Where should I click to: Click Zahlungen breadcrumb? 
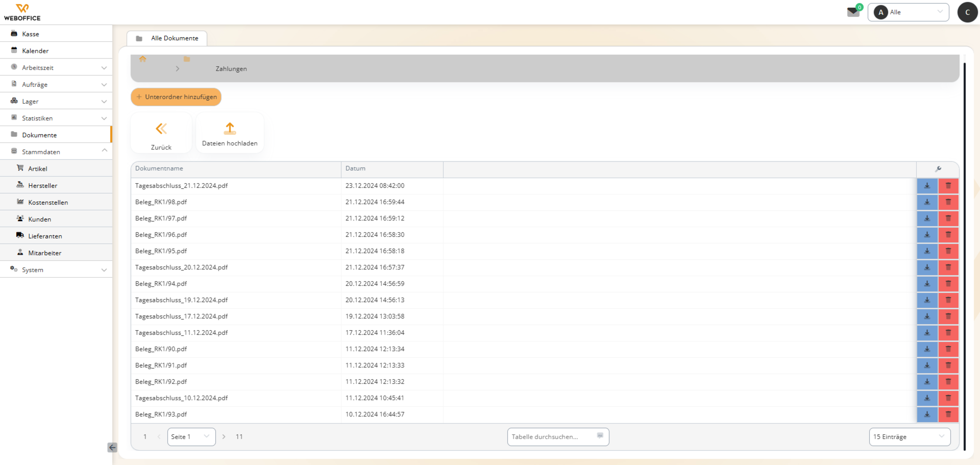(x=231, y=69)
